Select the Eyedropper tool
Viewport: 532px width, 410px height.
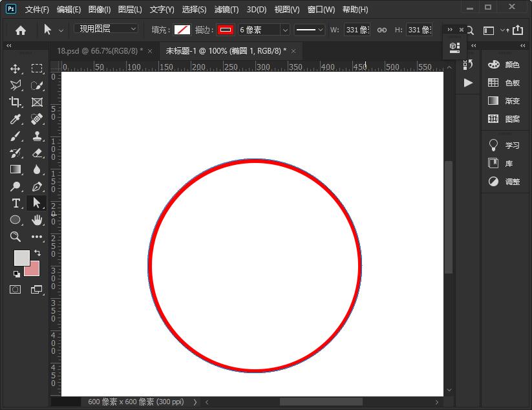click(x=16, y=119)
